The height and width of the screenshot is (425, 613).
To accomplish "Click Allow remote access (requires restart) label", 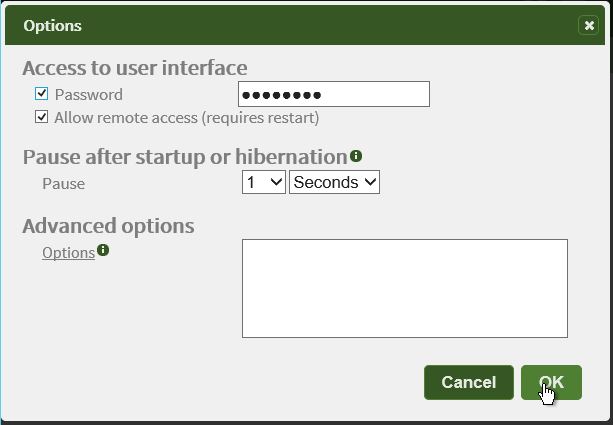I will (186, 118).
